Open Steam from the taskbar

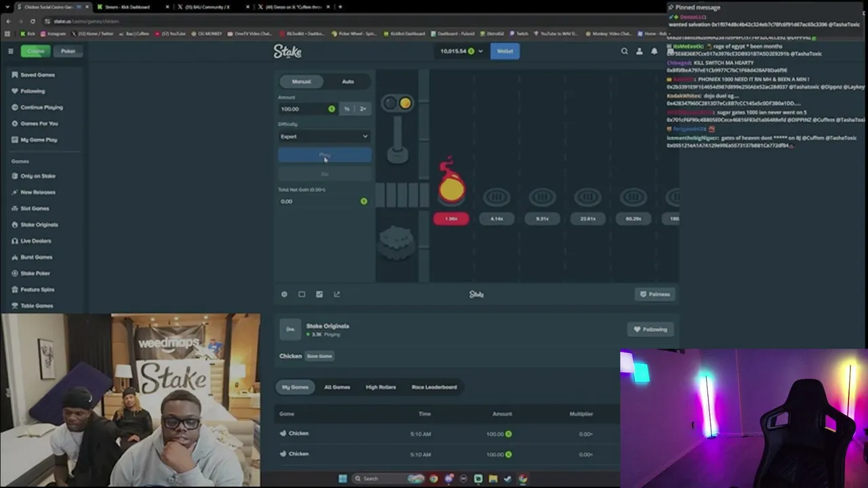pos(507,479)
